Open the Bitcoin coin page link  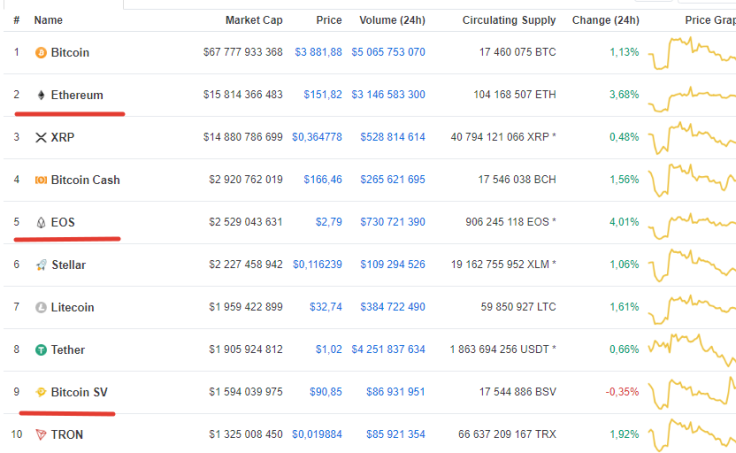[x=70, y=53]
